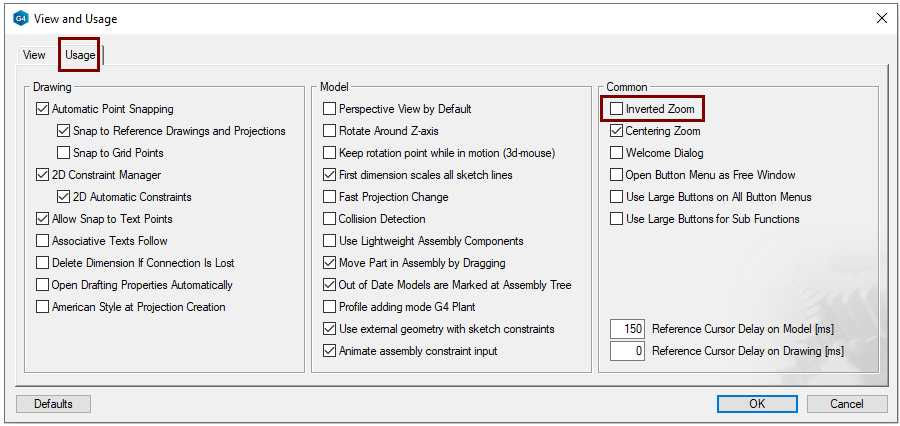The image size is (900, 426).
Task: Enable Welcome Dialog option
Action: click(617, 153)
